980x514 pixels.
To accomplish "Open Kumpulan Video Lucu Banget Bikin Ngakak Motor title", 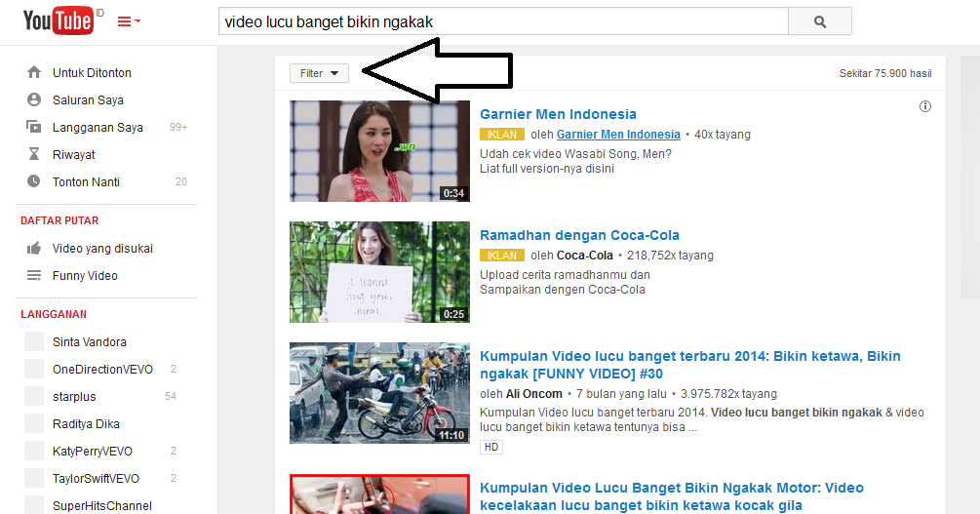I will [671, 496].
